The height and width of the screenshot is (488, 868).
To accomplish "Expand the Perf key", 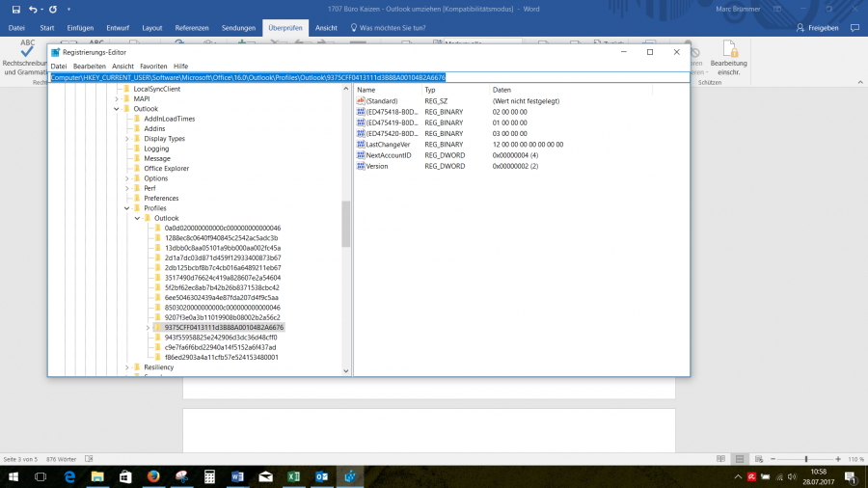I will click(127, 189).
